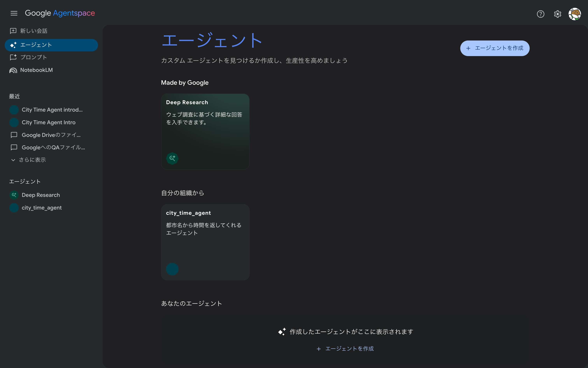Start a 新しい会話 from the sidebar
588x368 pixels.
51,31
